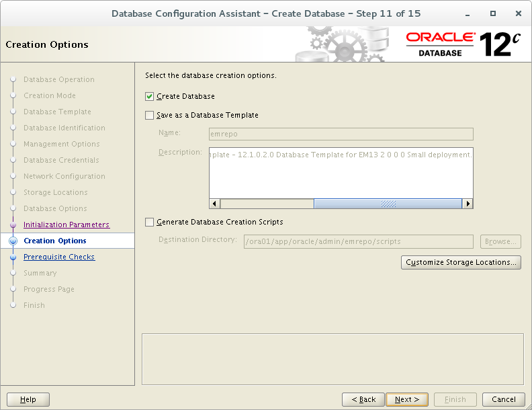Click the Prerequisite Checks step bullet icon
The image size is (532, 410).
tap(13, 257)
